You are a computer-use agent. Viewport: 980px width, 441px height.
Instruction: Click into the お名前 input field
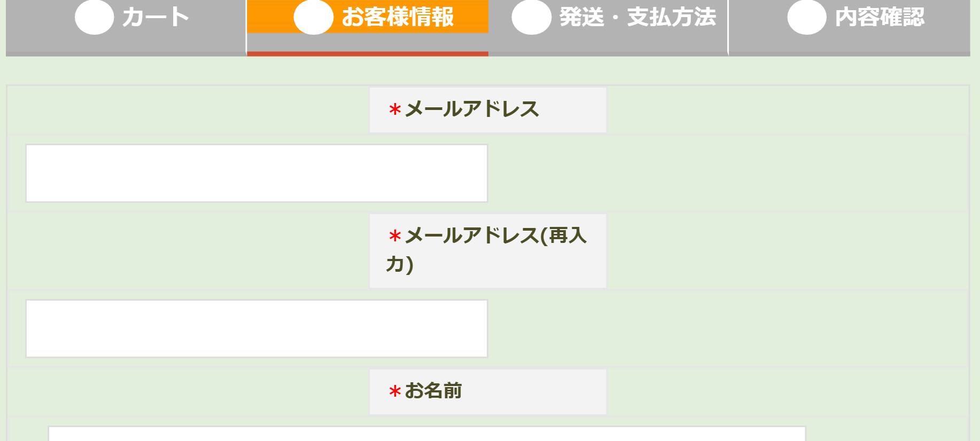pyautogui.click(x=427, y=434)
